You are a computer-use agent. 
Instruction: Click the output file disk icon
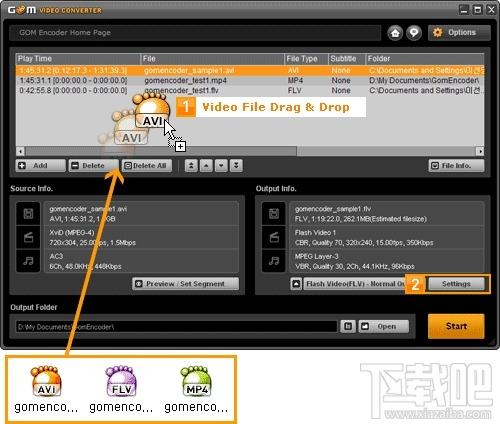[x=274, y=214]
